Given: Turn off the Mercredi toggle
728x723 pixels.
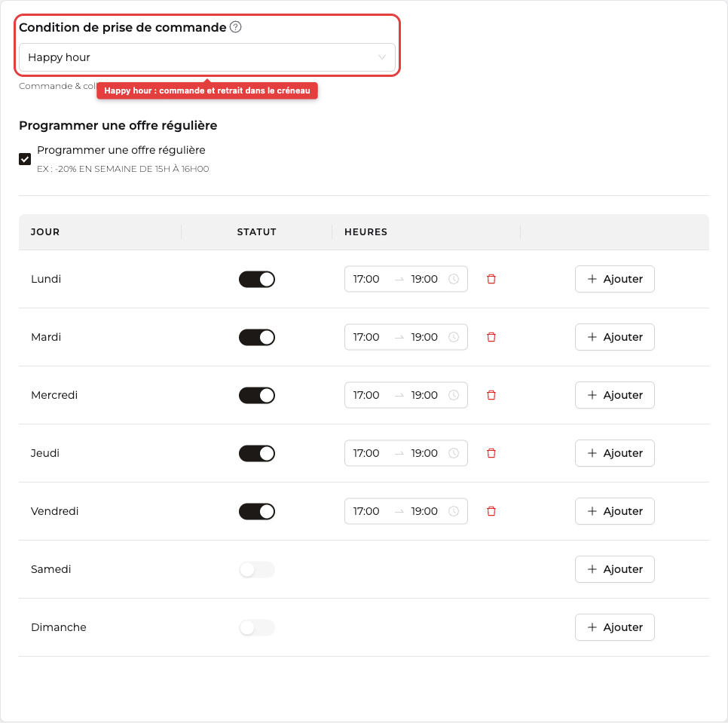Looking at the screenshot, I should click(257, 395).
